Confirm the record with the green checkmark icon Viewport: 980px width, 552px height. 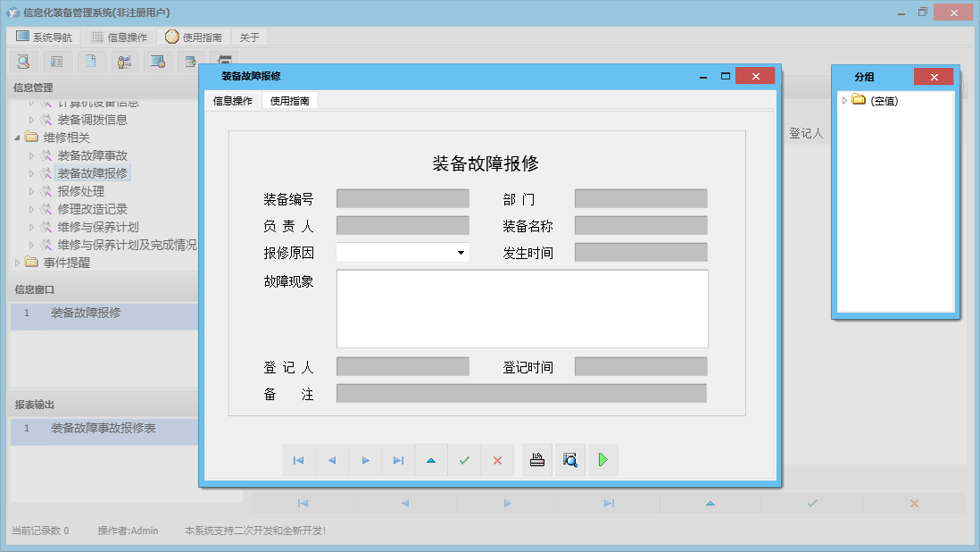(x=464, y=460)
